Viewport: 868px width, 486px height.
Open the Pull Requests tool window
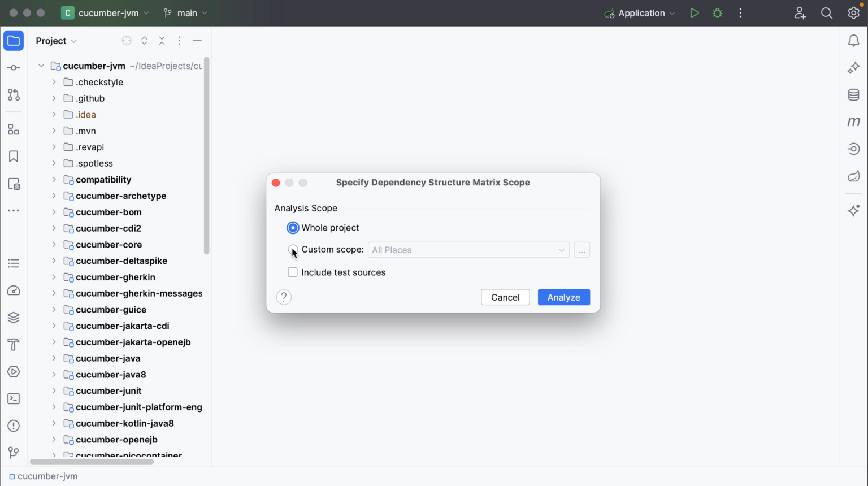coord(14,95)
